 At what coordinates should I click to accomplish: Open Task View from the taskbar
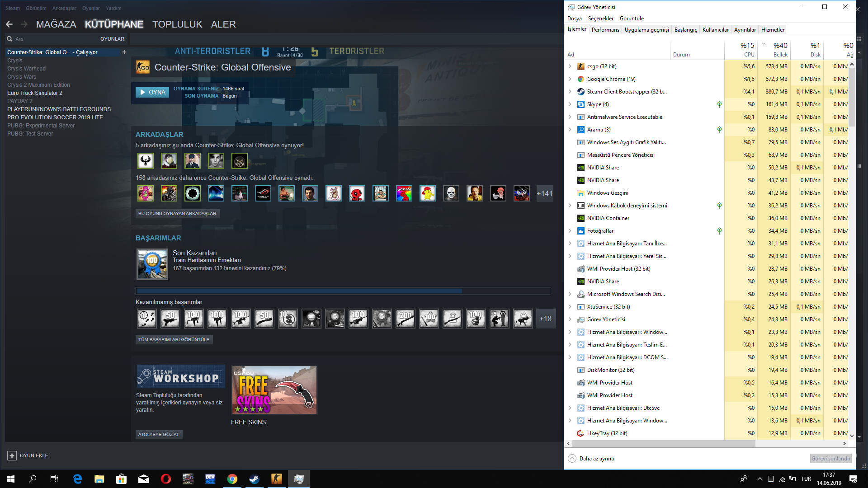(x=54, y=479)
